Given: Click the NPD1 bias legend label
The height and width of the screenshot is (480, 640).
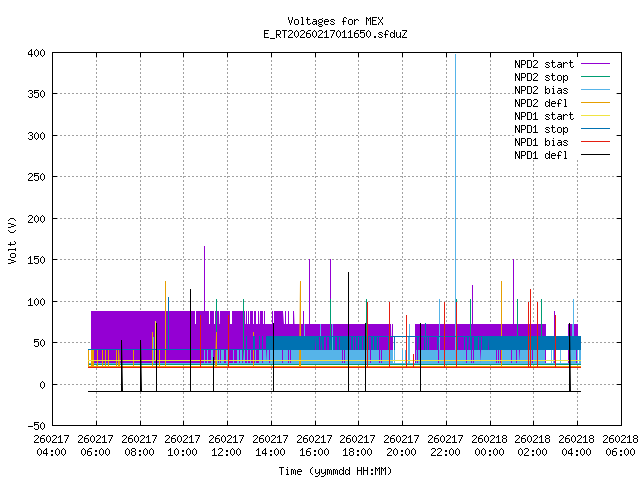Looking at the screenshot, I should [x=541, y=142].
